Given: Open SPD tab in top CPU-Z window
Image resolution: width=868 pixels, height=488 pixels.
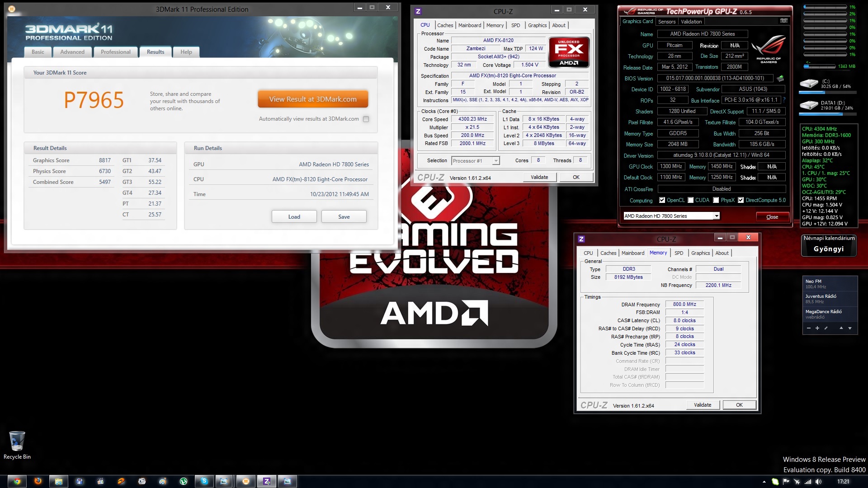Looking at the screenshot, I should coord(516,25).
